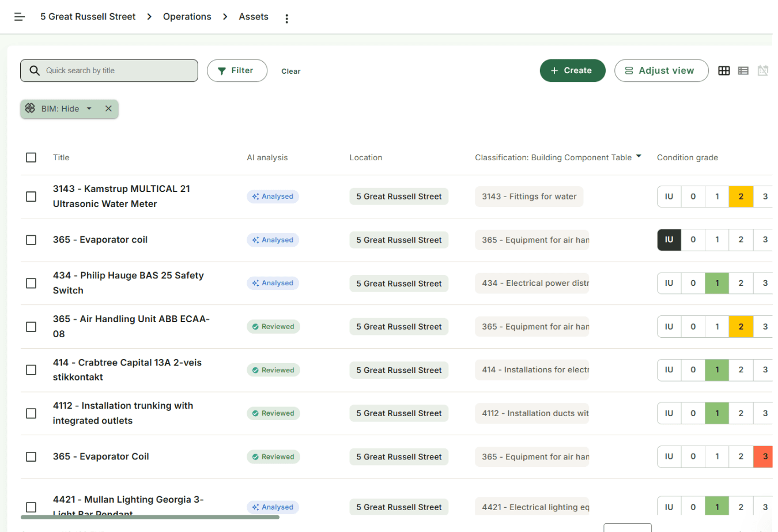
Task: Tick the Crabtree Capital 13A row checkbox
Action: coord(31,370)
